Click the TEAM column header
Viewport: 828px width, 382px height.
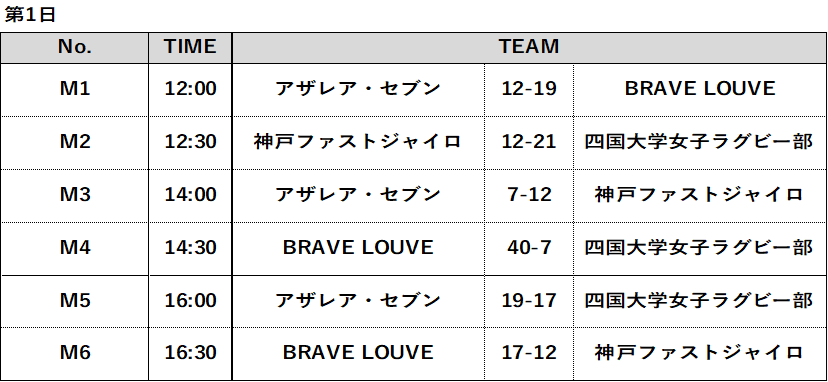[529, 47]
